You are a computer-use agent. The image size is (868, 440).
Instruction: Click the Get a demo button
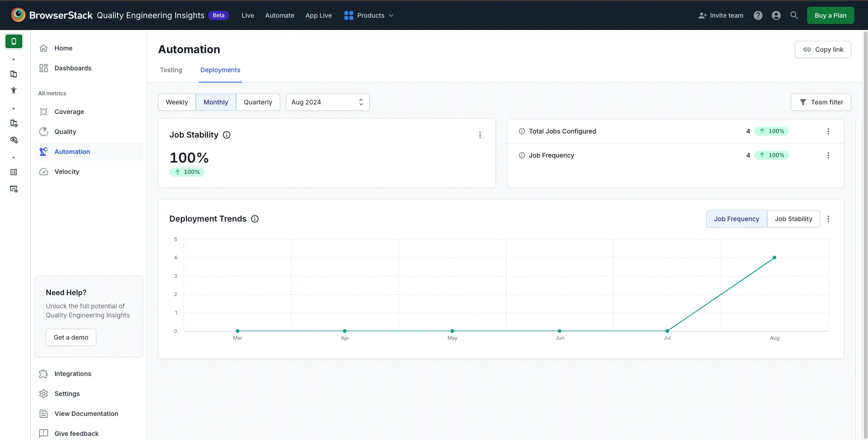[71, 337]
